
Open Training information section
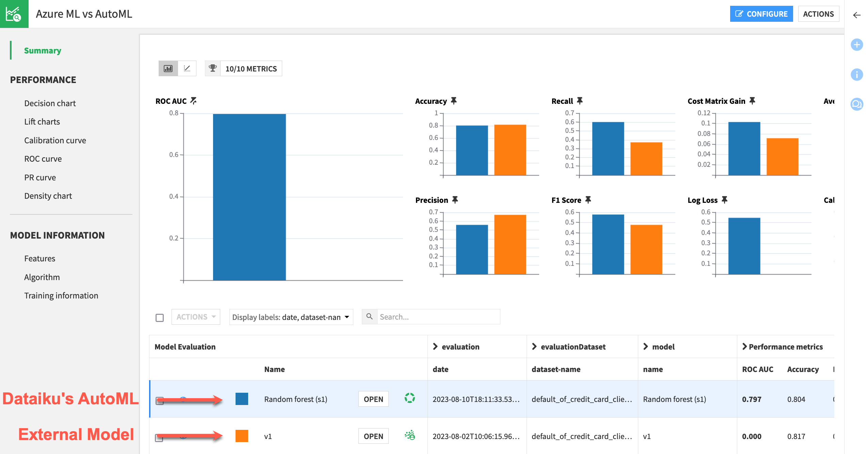pos(61,295)
